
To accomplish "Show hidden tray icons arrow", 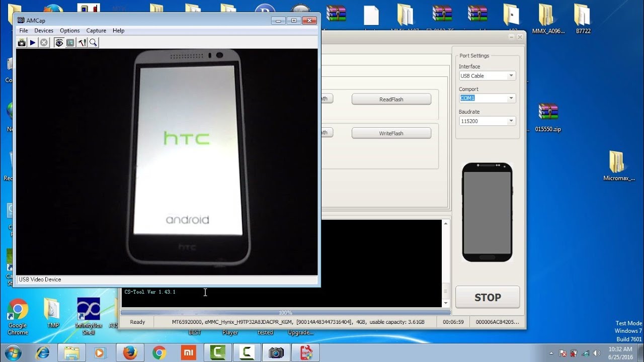I will pos(552,353).
